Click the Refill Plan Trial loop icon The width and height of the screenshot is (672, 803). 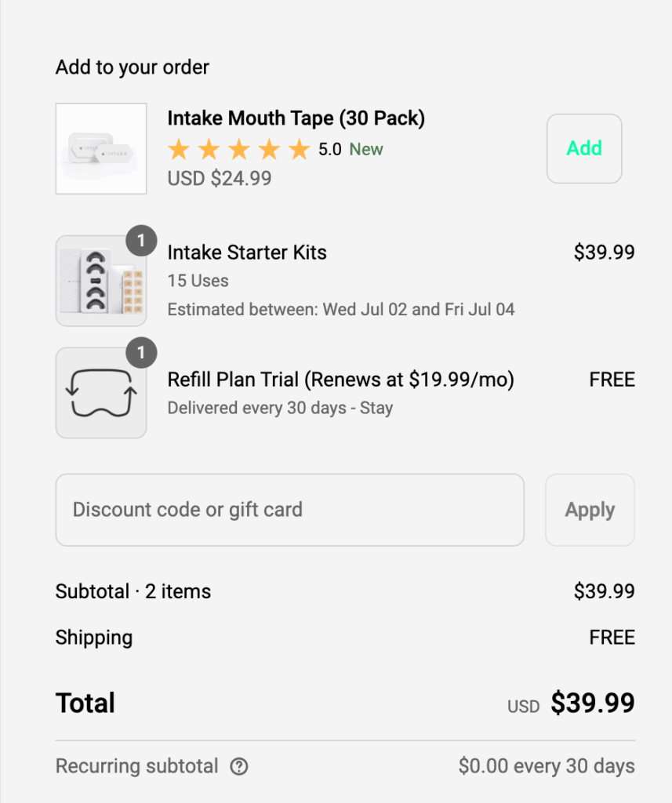tap(101, 393)
